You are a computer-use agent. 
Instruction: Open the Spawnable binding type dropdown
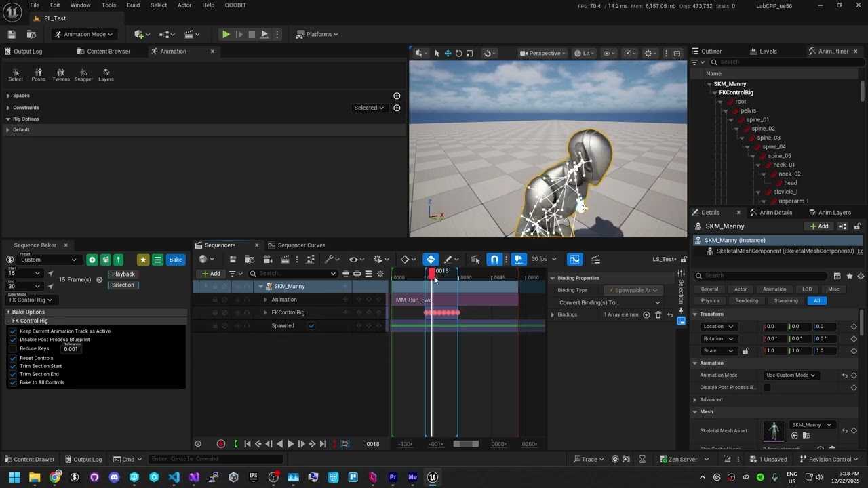coord(633,290)
